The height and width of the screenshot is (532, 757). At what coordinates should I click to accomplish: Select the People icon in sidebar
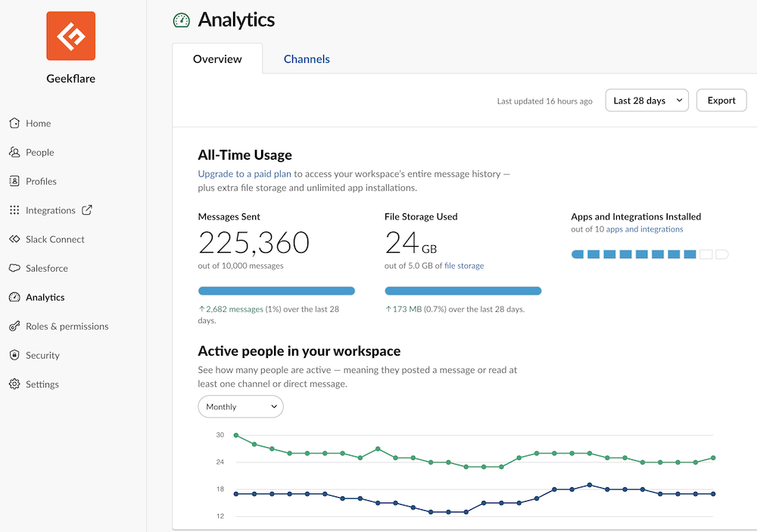14,152
